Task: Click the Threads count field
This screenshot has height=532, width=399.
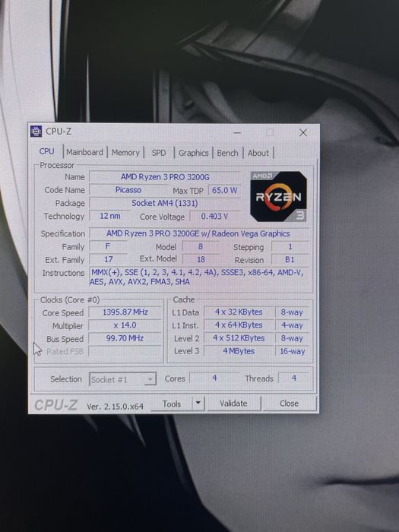Action: coord(294,378)
